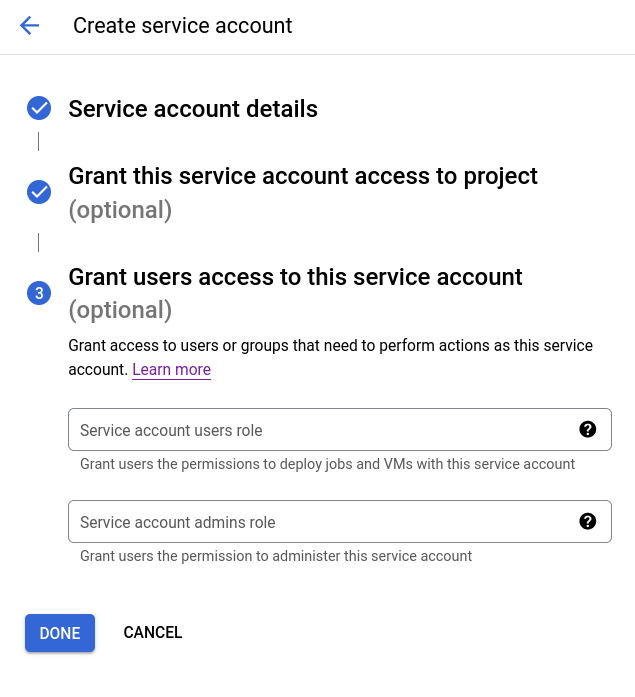Click the Service account details checkmark icon
Viewport: 635px width, 697px height.
(x=39, y=108)
